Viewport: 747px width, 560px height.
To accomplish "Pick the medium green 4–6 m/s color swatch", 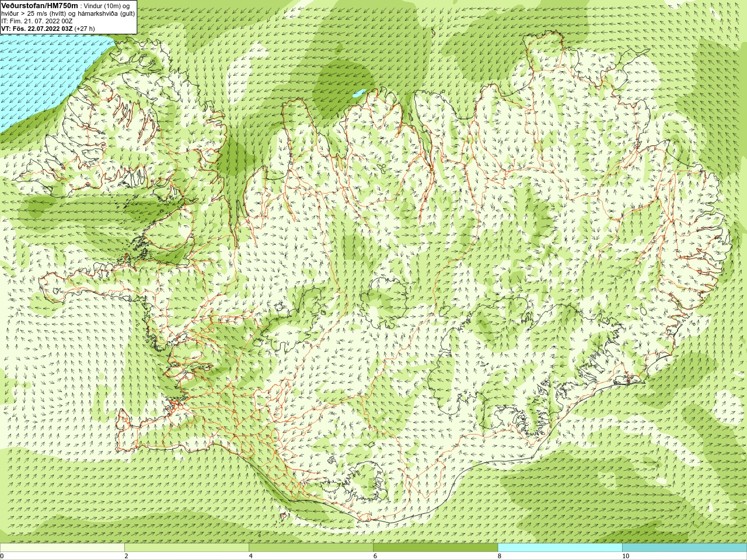I will 311,548.
